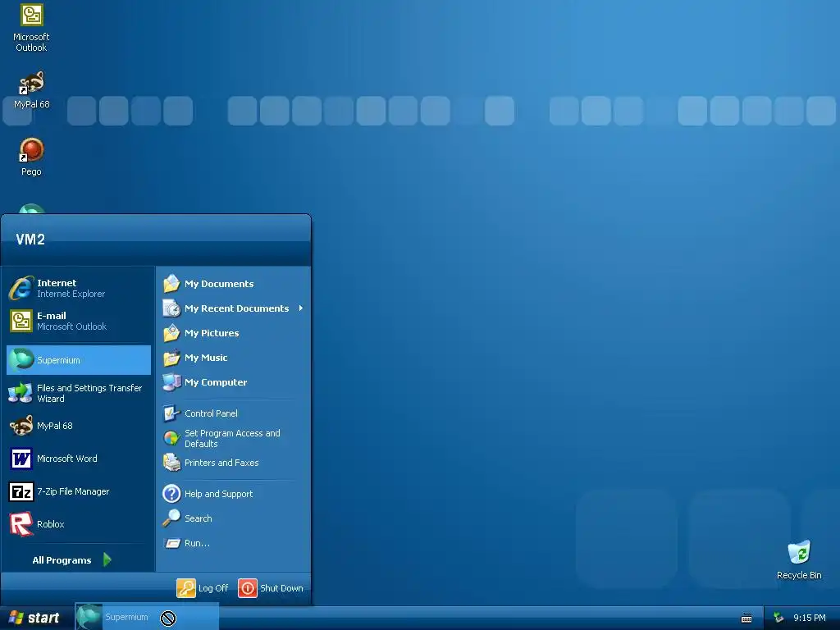Open the Microsoft Outlook desktop icon
Viewport: 840px width, 630px height.
tap(31, 27)
